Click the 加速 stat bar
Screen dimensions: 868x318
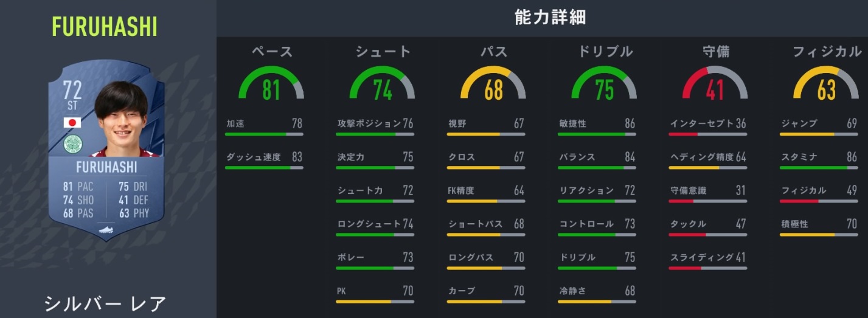point(263,134)
